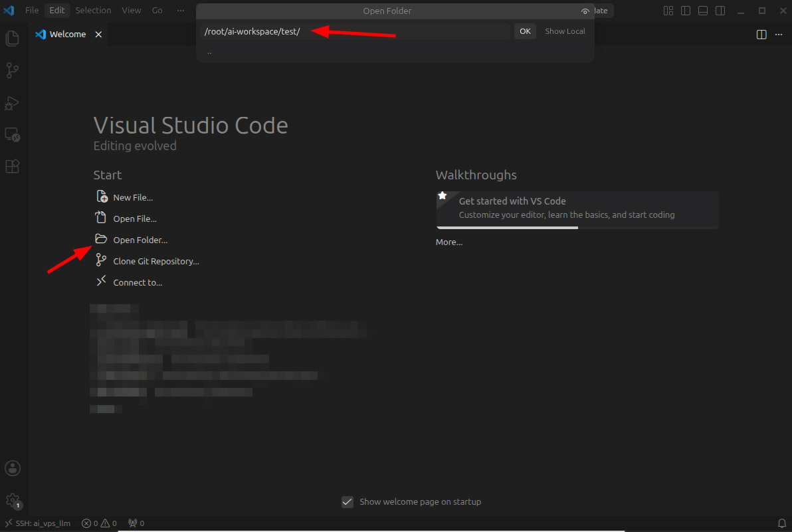Click the Open Folder... link
The width and height of the screenshot is (792, 532).
pos(140,240)
